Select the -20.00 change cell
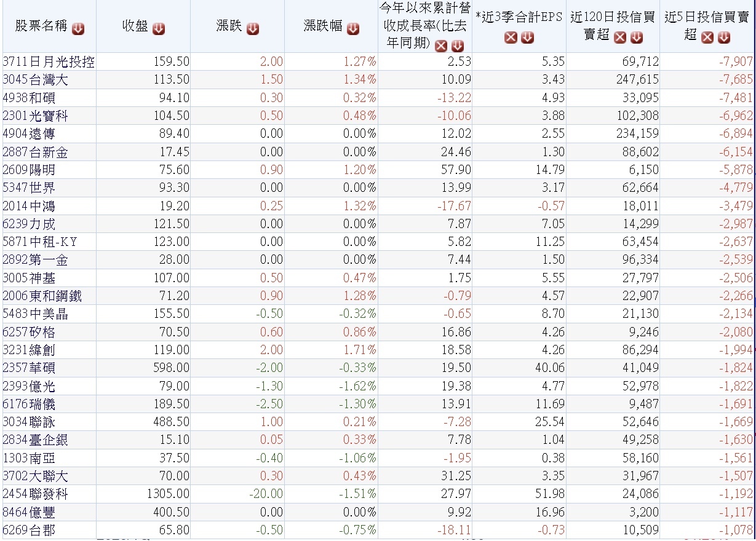756x541 pixels. coord(266,494)
